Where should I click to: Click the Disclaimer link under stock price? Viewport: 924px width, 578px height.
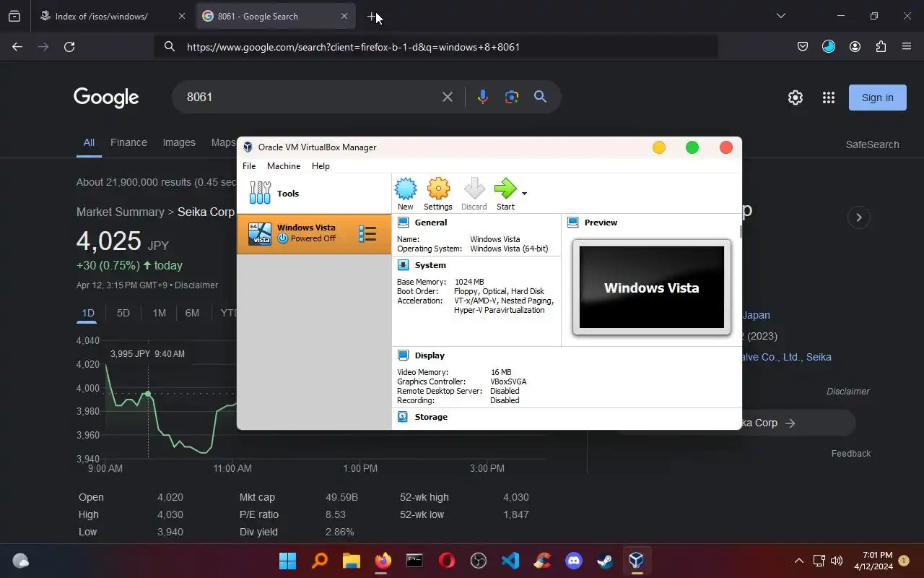tap(196, 285)
